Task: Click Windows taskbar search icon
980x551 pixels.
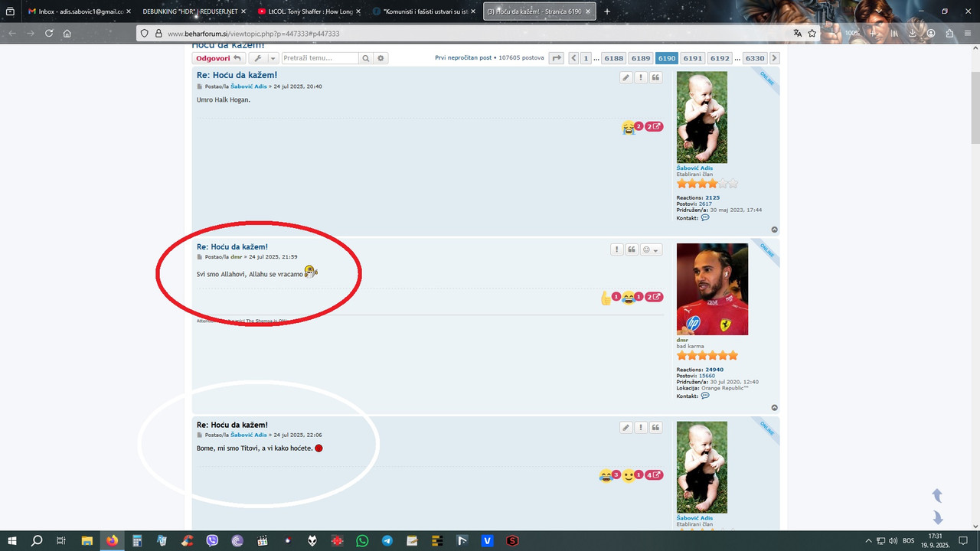Action: pos(37,540)
